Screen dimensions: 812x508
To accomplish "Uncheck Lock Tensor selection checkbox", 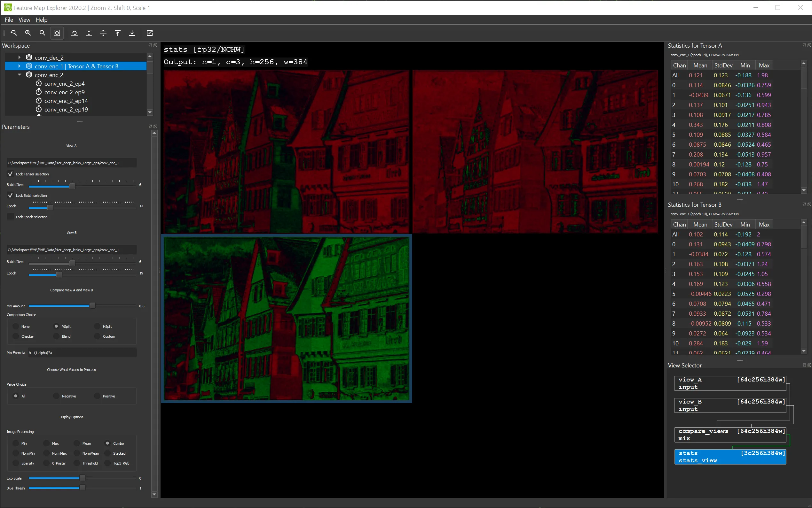I will click(x=11, y=174).
